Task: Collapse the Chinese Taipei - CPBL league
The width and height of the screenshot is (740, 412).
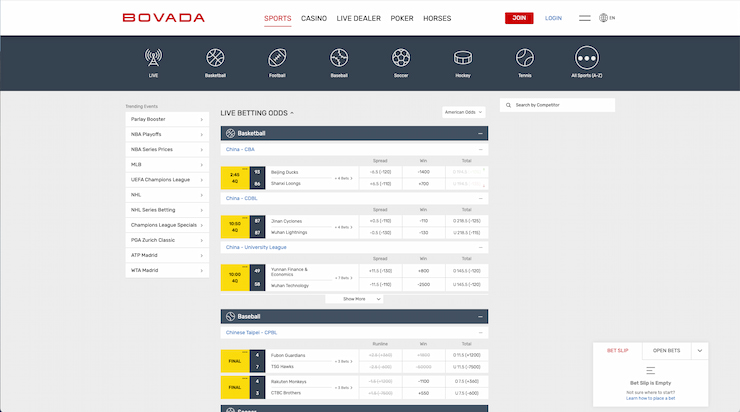Action: click(x=480, y=333)
